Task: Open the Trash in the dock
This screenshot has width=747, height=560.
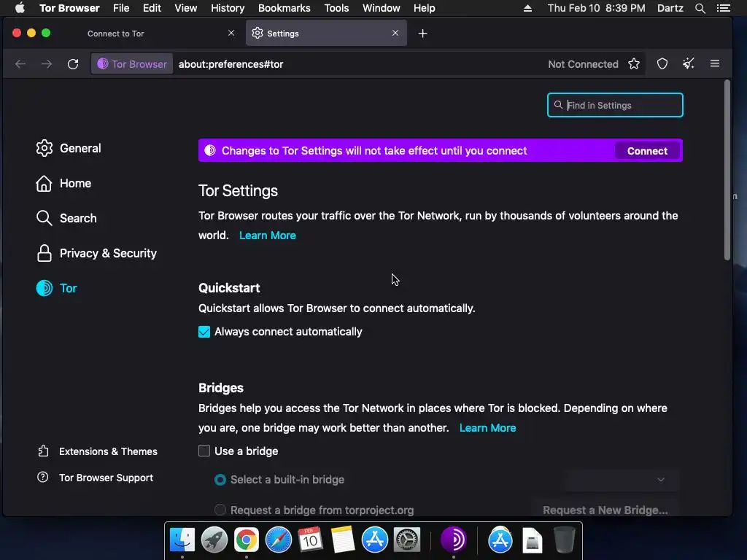Action: click(565, 540)
